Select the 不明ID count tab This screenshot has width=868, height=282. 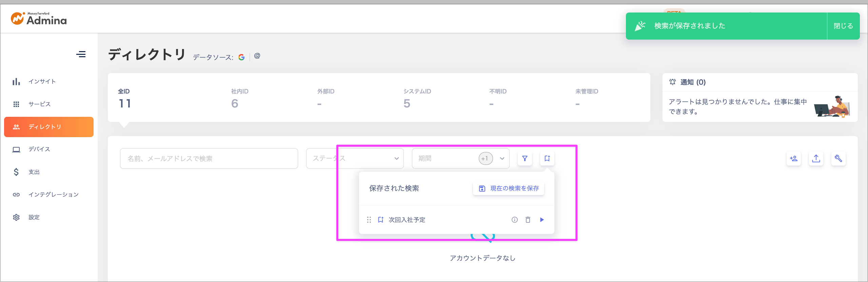[x=498, y=99]
